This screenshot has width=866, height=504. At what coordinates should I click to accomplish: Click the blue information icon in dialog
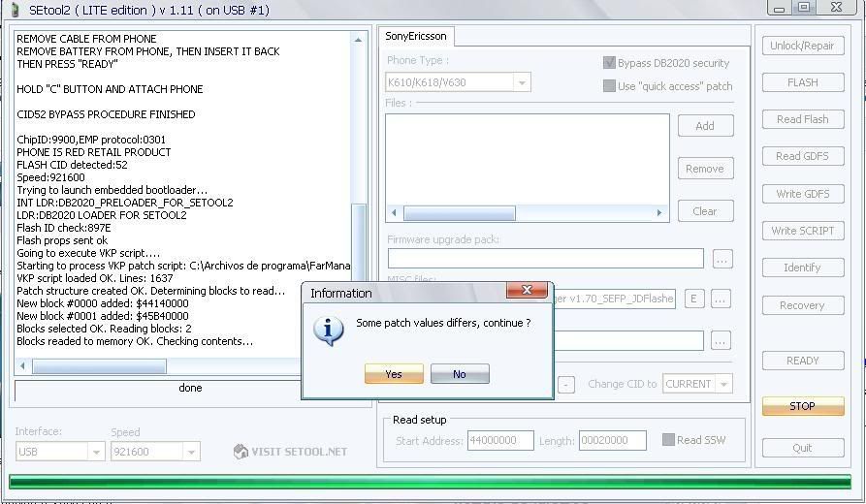tap(328, 331)
